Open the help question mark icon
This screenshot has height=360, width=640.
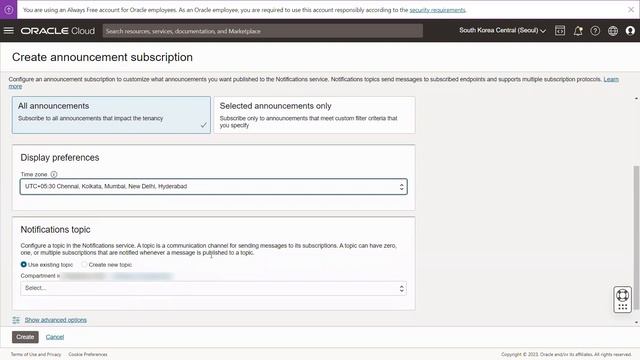[595, 31]
